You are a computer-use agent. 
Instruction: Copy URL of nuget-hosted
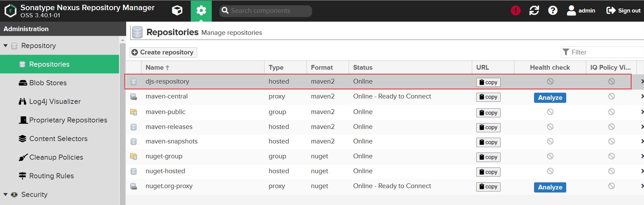tap(488, 172)
